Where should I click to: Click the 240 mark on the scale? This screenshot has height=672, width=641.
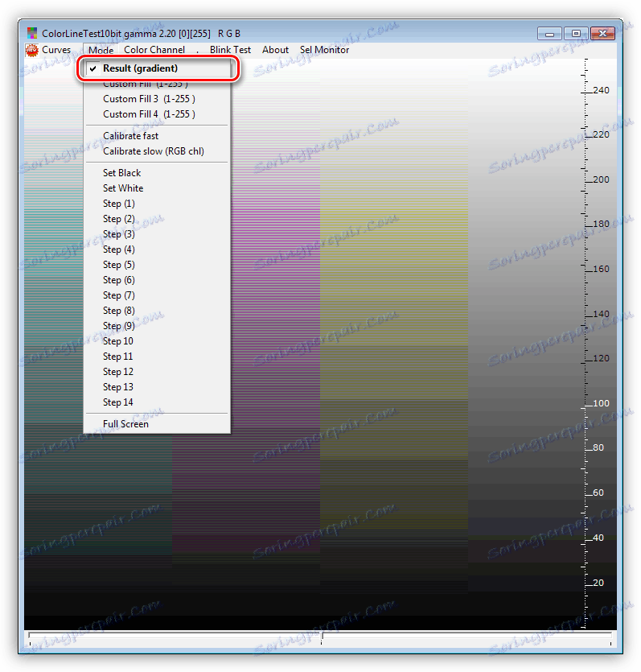[601, 90]
